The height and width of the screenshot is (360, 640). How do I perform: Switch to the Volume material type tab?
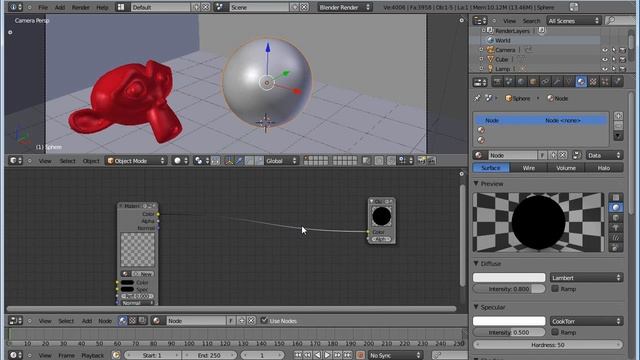coord(566,168)
